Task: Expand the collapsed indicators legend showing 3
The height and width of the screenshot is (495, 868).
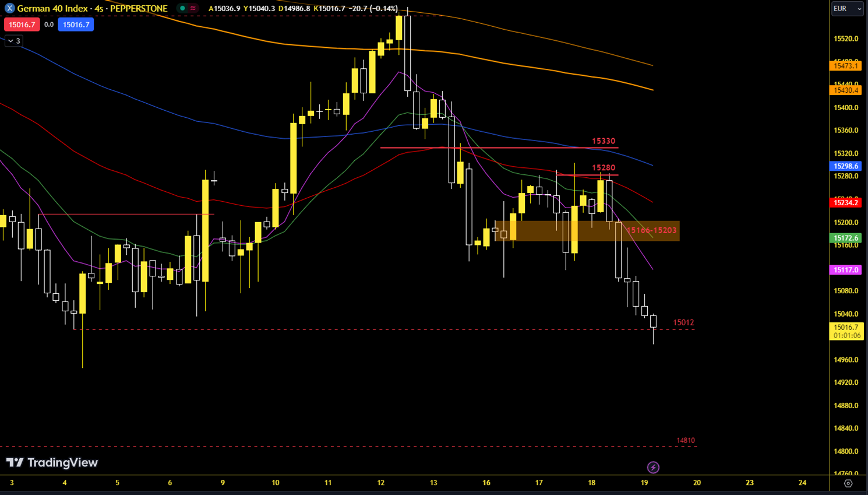Action: point(14,41)
